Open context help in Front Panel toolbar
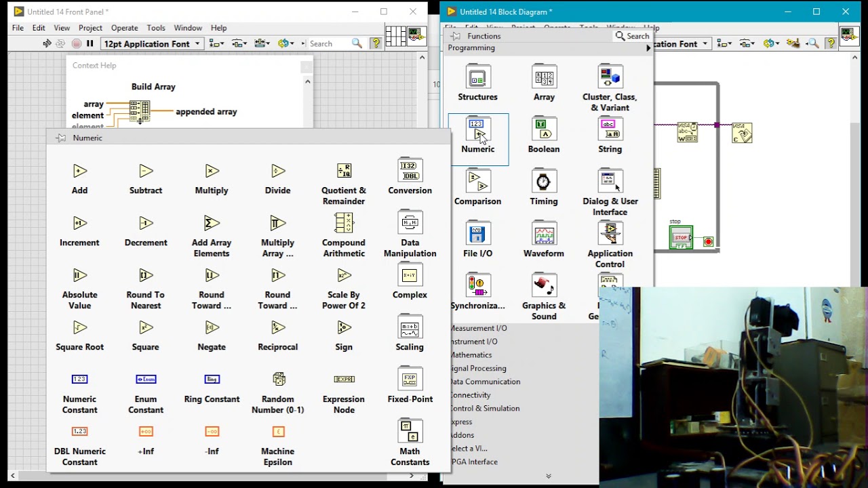Image resolution: width=868 pixels, height=488 pixels. 376,43
